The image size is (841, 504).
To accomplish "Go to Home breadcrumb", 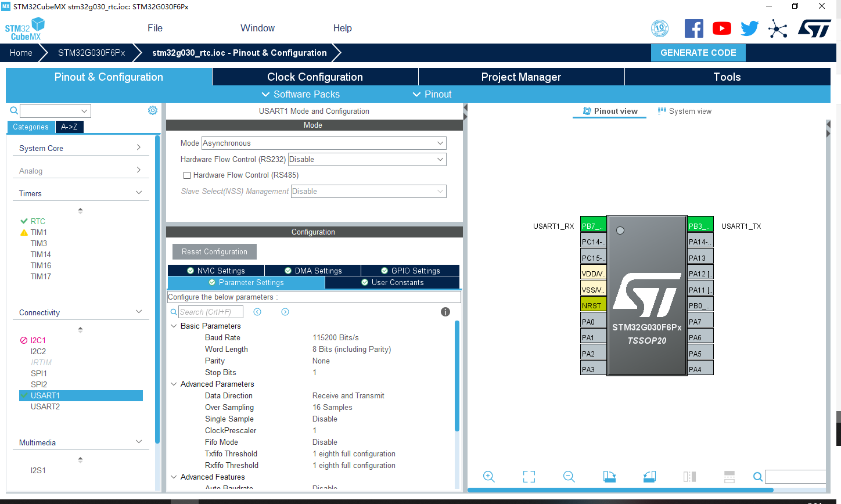I will pyautogui.click(x=21, y=52).
